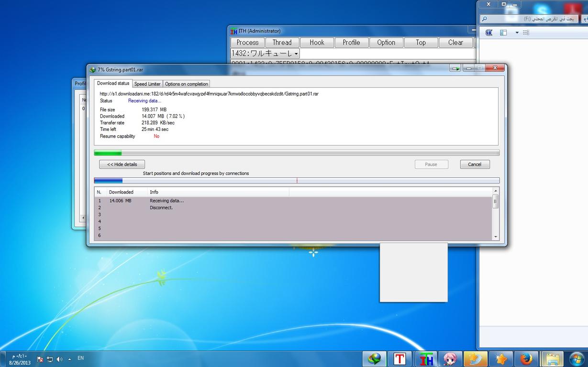This screenshot has width=588, height=367.
Task: Cancel the Gstring.part01.rar download
Action: (474, 164)
